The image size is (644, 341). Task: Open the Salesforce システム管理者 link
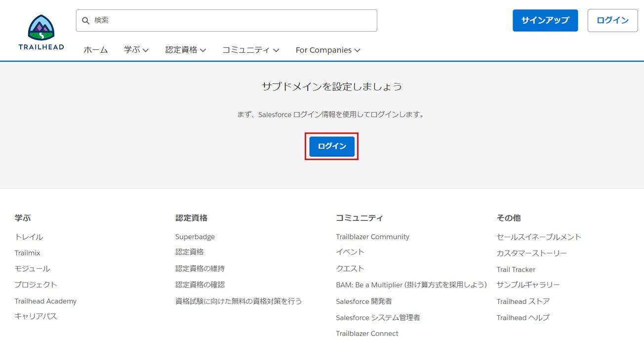(378, 317)
